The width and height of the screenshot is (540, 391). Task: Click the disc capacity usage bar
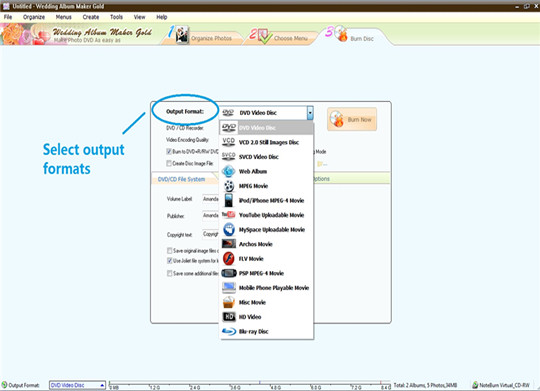[250, 385]
